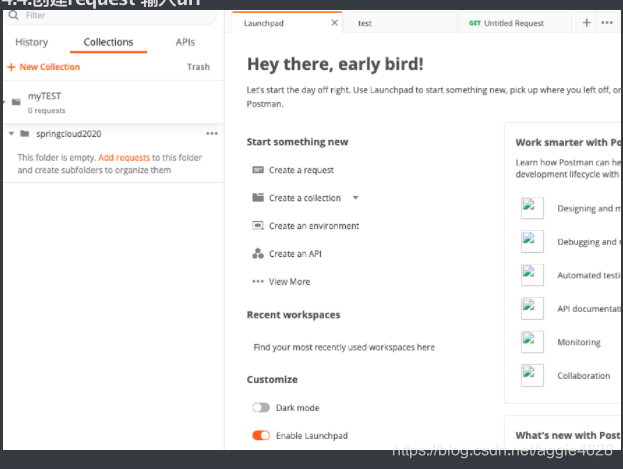Image resolution: width=623 pixels, height=469 pixels.
Task: Click the search magnifier icon beside Filter
Action: pos(13,16)
